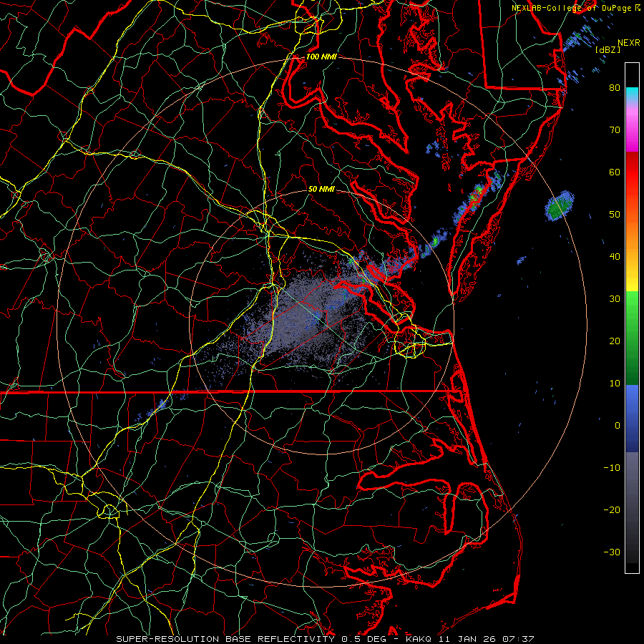Click the 10 value on the dBZ scale
Viewport: 644px width, 644px height.
(615, 384)
